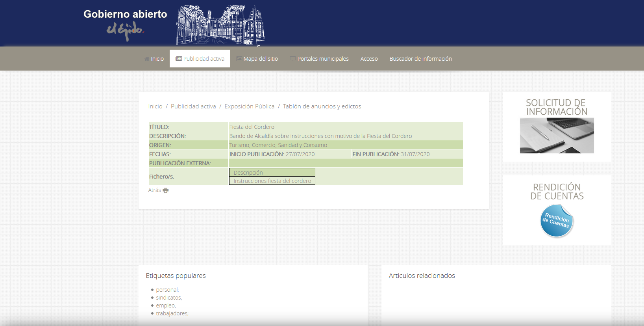Click the Gobierno abierto header title
644x326 pixels.
125,14
